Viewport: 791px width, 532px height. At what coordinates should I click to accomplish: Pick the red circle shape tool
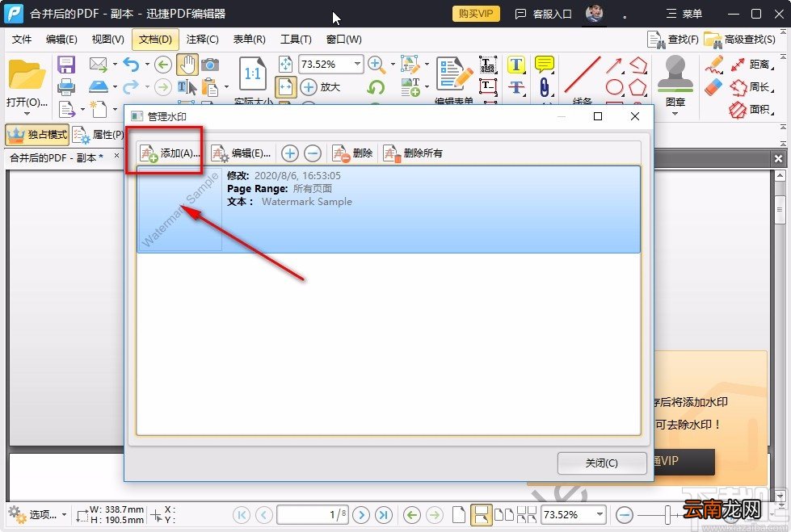tap(614, 87)
